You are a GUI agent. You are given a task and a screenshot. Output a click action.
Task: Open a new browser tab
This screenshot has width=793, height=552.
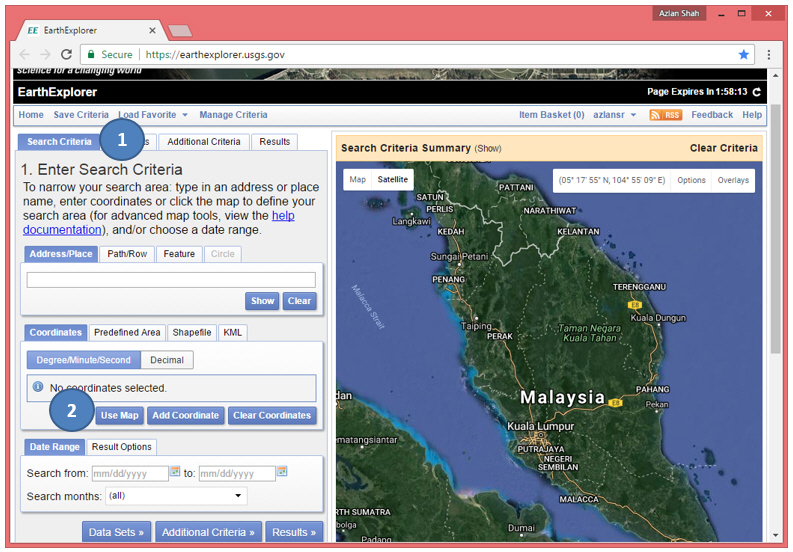(180, 31)
